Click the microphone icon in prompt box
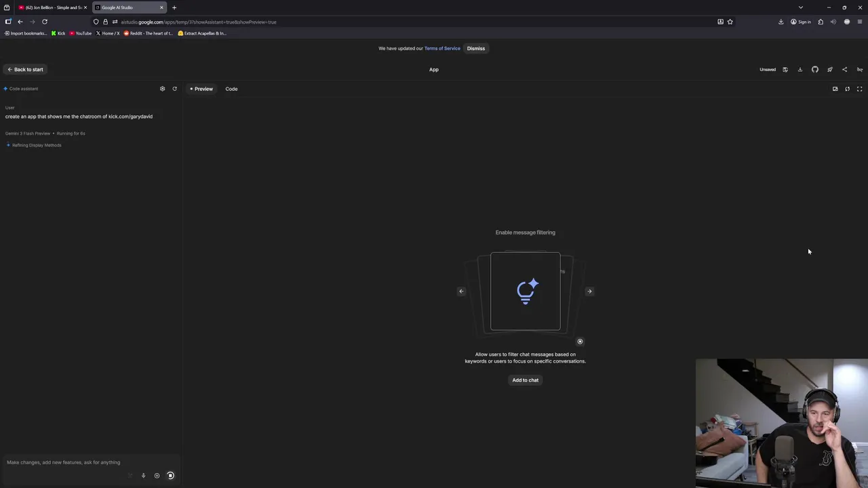Viewport: 868px width, 488px height. click(x=143, y=476)
